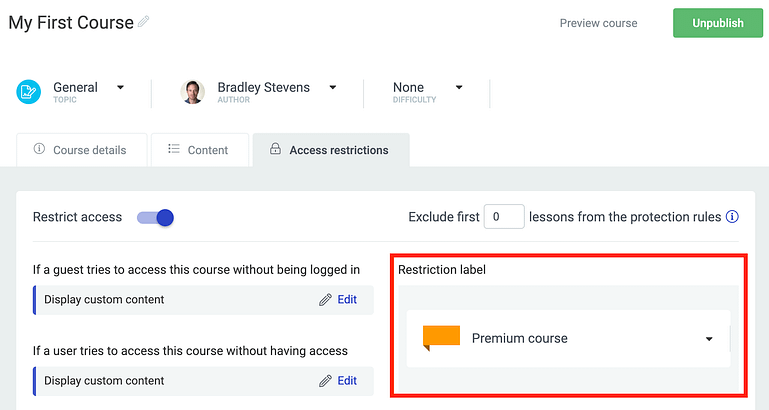
Task: Toggle the Restrict access switch
Action: point(155,217)
